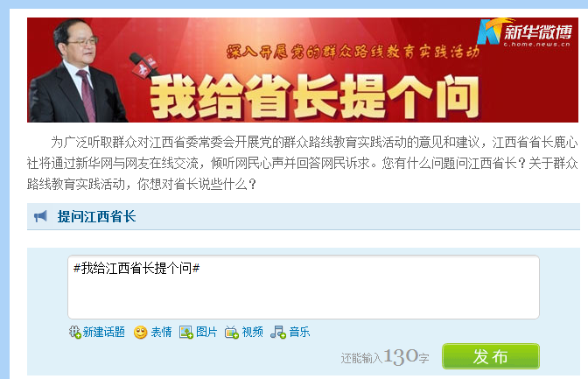Click the remaining characters counter 130
Viewport: 588px width, 379px height.
tap(401, 356)
